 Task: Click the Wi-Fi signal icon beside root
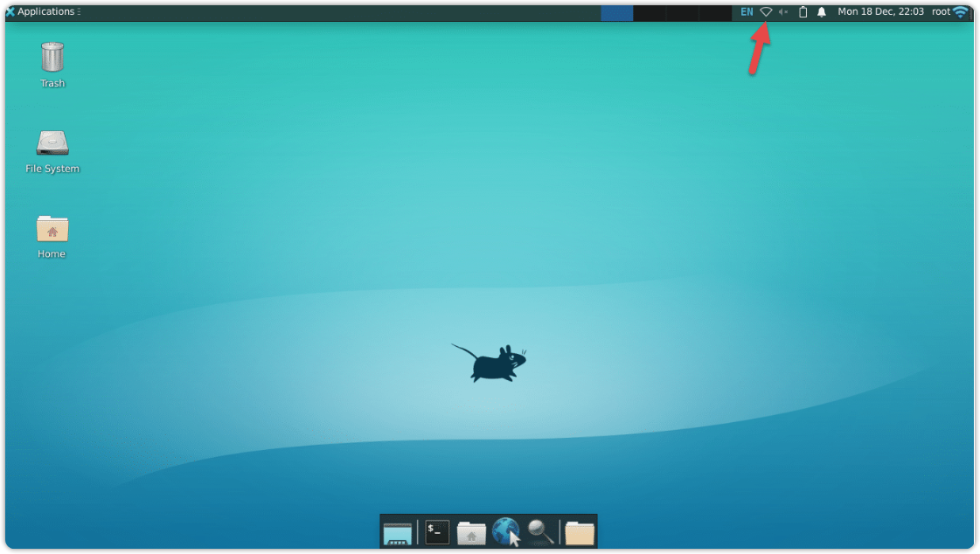(x=961, y=12)
